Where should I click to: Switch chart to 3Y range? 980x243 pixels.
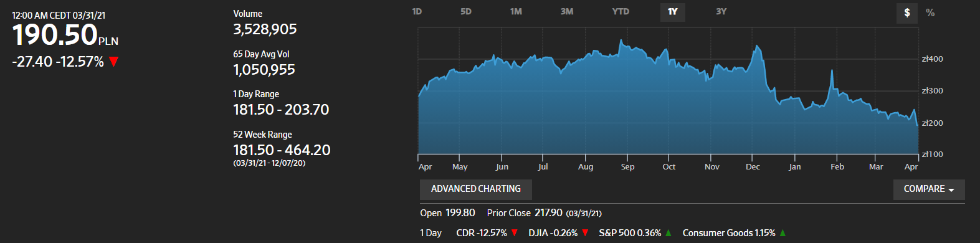721,12
